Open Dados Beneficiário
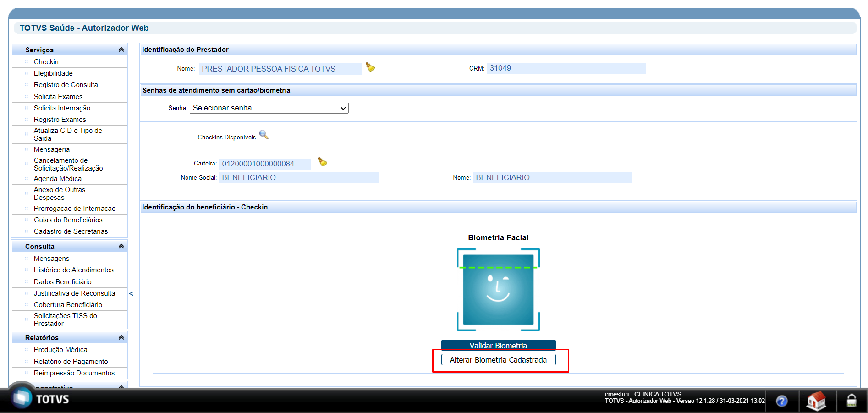This screenshot has height=413, width=868. pos(62,282)
